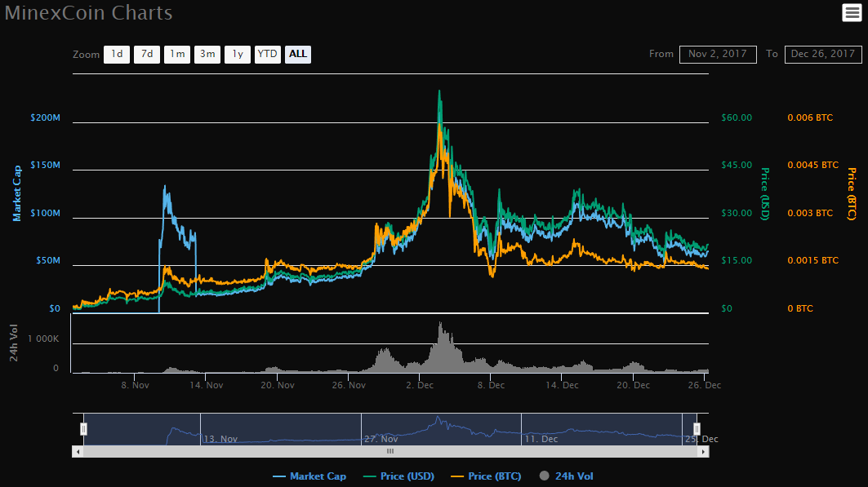Select the YTD zoom range
Image resolution: width=868 pixels, height=487 pixels.
[x=267, y=54]
